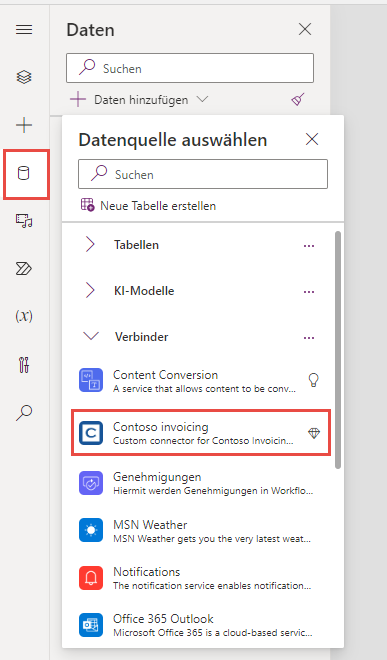387x660 pixels.
Task: Open the Variables (x) icon
Action: coord(24,316)
